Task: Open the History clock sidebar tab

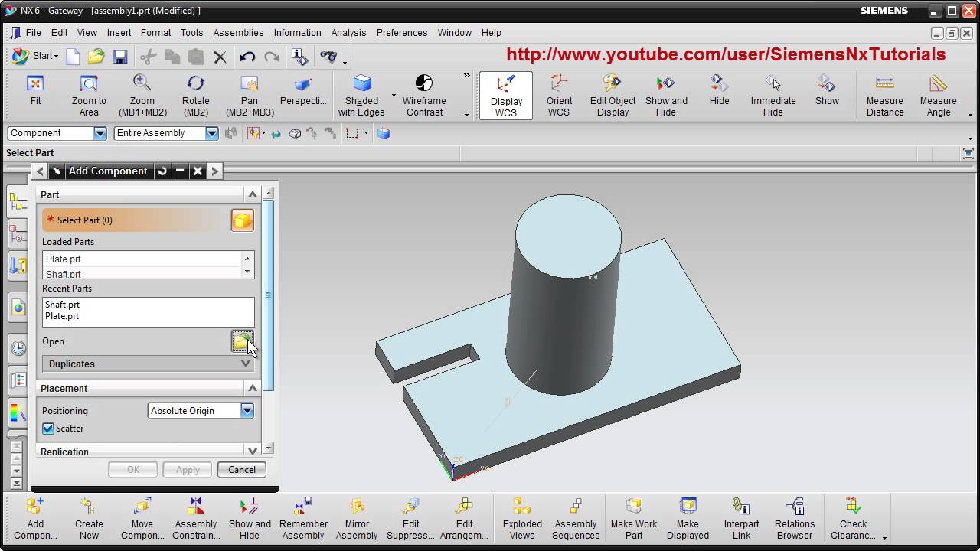Action: (x=18, y=348)
